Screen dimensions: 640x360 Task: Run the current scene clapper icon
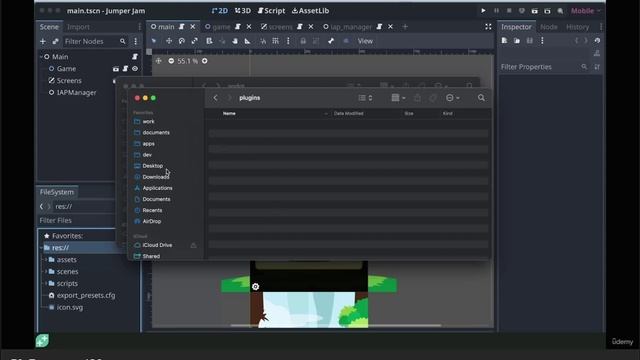coord(535,11)
